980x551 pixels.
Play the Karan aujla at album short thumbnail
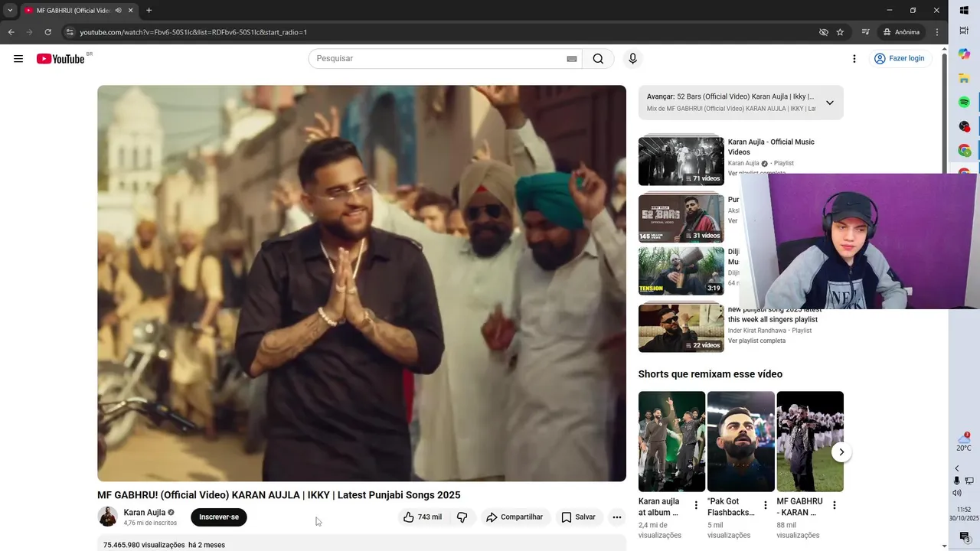point(671,442)
